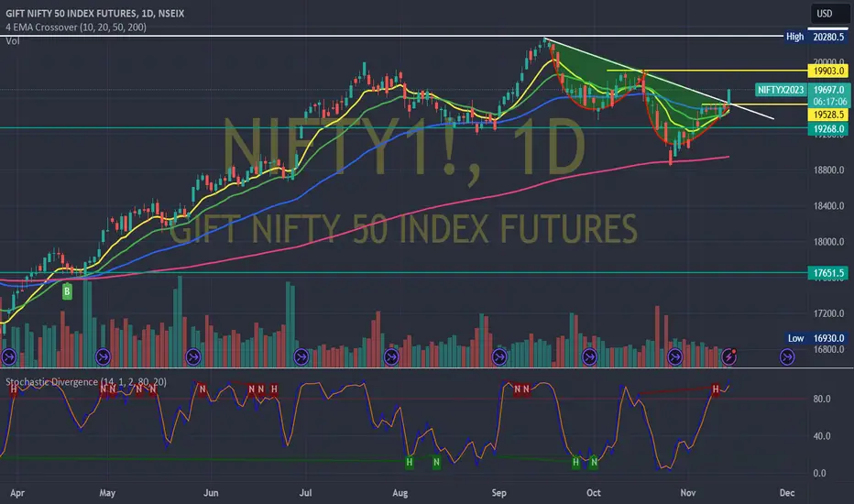
Task: Click the 40.0 stochastic axis value
Action: (821, 436)
